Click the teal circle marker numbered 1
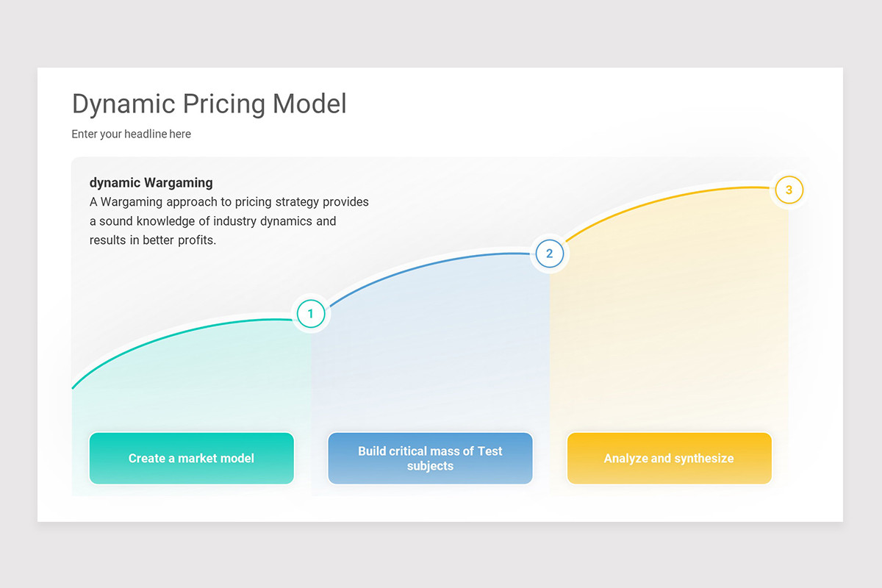 (x=310, y=314)
